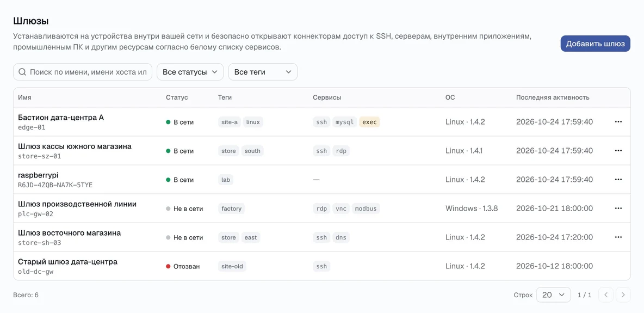Image resolution: width=644 pixels, height=313 pixels.
Task: Click the ОС column header
Action: pos(450,97)
